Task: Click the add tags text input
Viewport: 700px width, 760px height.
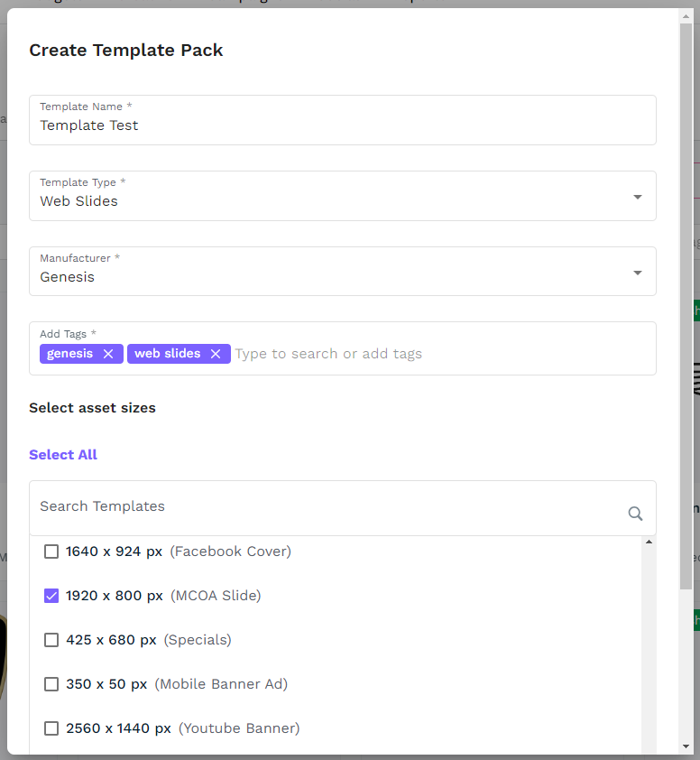Action: (x=433, y=354)
